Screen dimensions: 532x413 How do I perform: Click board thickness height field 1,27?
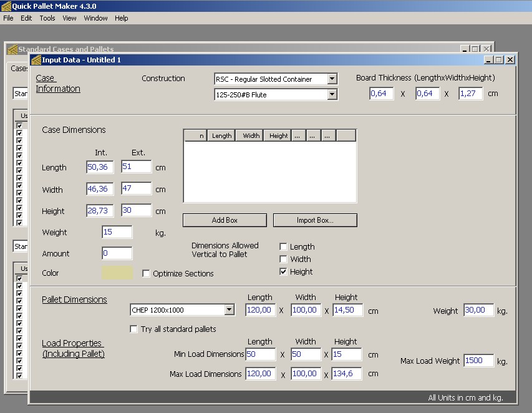click(x=470, y=94)
